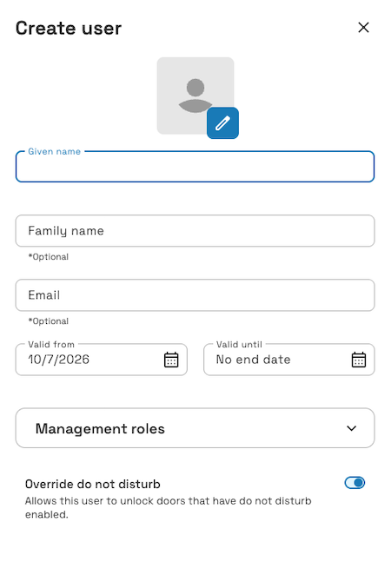Click the 'Allows this user to unlock doors' description
Viewport: 391px width, 588px height.
pyautogui.click(x=168, y=508)
